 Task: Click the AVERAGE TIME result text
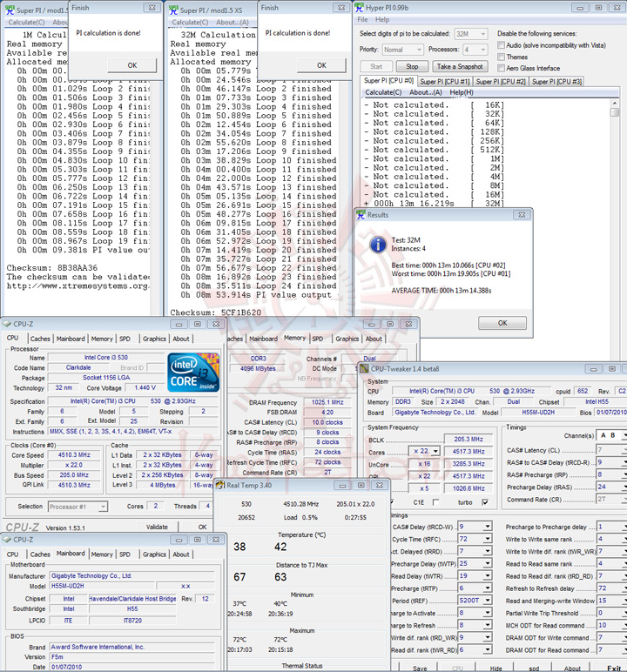[x=442, y=291]
